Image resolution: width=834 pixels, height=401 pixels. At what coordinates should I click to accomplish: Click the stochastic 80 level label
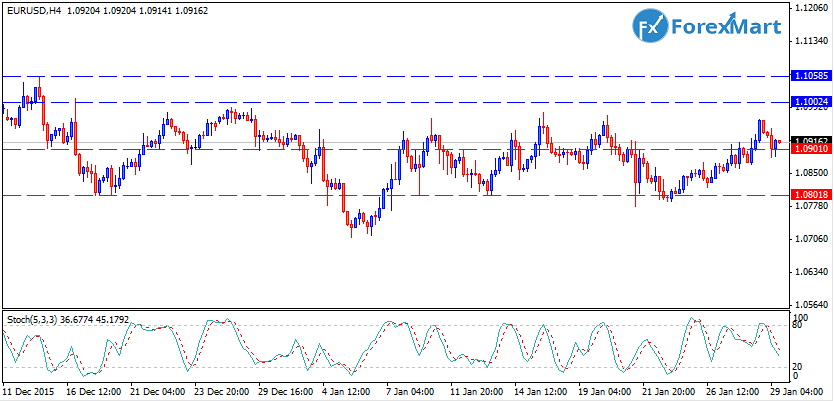[797, 326]
